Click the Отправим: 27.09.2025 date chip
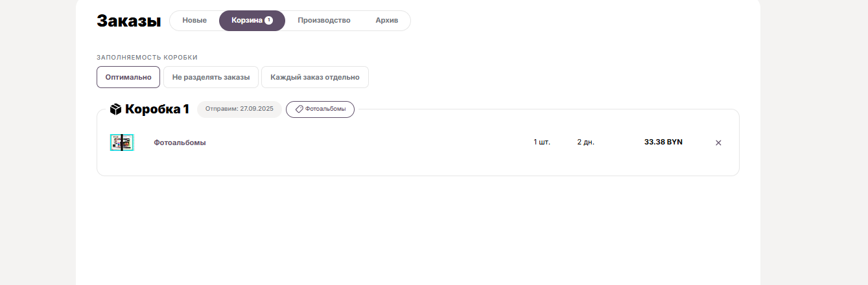Viewport: 868px width, 285px height. (x=239, y=109)
